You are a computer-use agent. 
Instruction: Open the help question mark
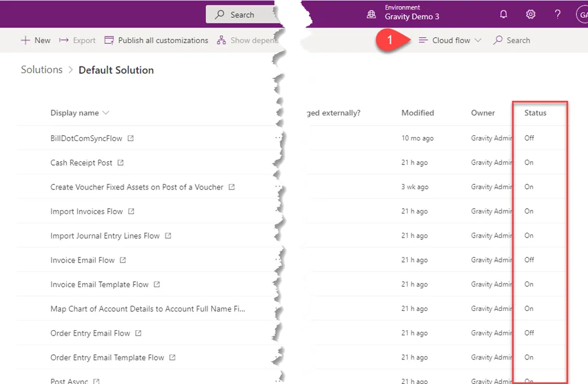click(557, 14)
